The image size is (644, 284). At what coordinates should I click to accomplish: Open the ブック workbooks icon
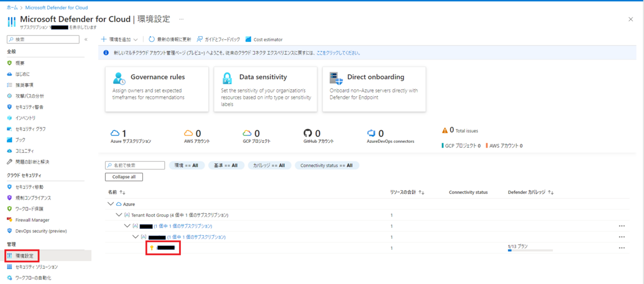[x=10, y=140]
